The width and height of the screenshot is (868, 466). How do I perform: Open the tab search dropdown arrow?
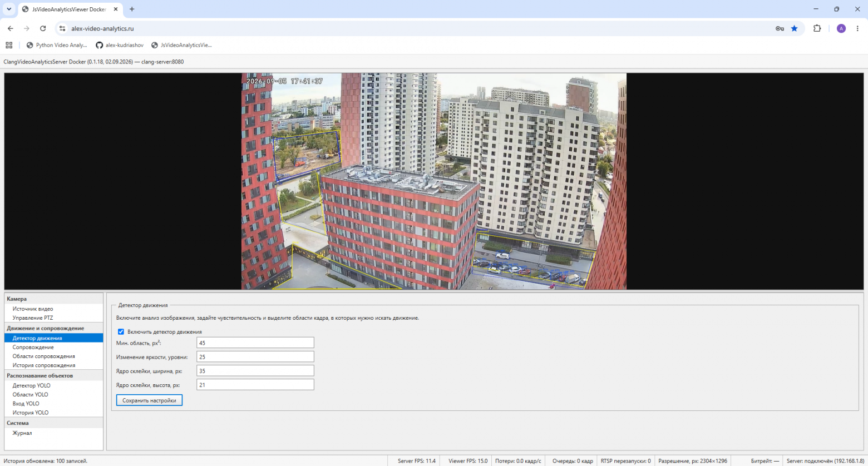pos(9,9)
